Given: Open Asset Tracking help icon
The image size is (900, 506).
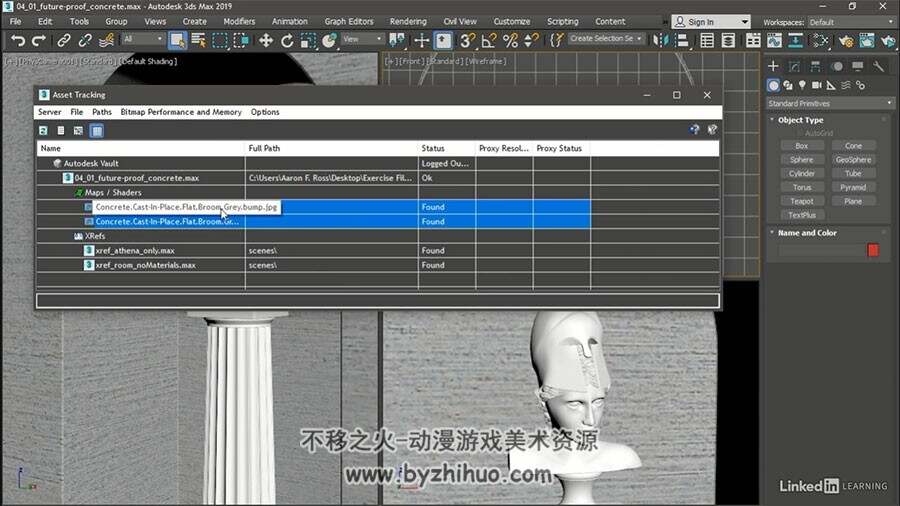Looking at the screenshot, I should [695, 130].
